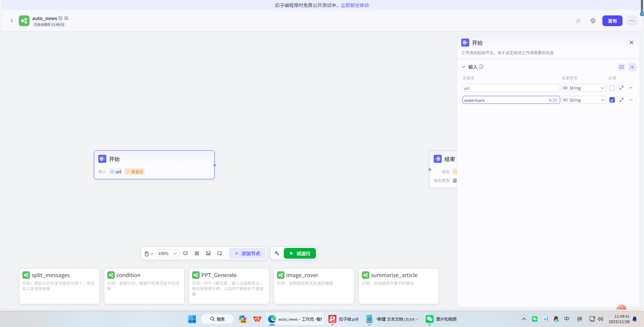The height and width of the screenshot is (327, 644).
Task: Click the 结束 node on canvas
Action: click(443, 169)
